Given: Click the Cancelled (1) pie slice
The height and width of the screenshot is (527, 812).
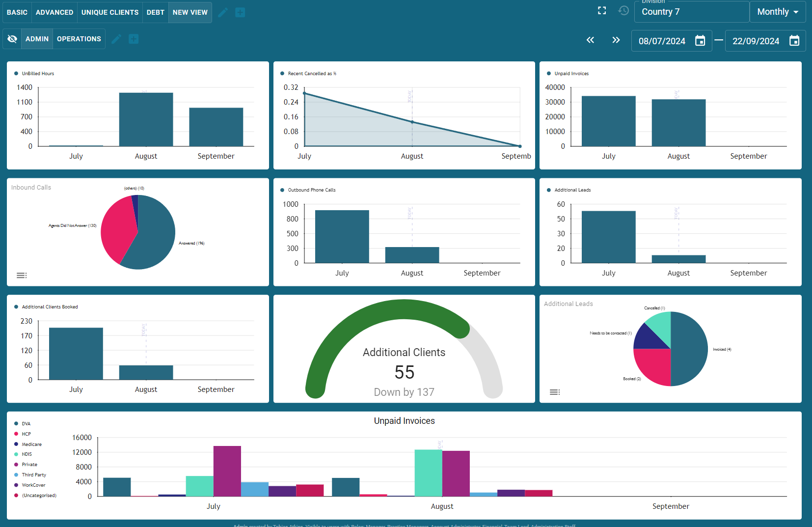Looking at the screenshot, I should (x=661, y=326).
